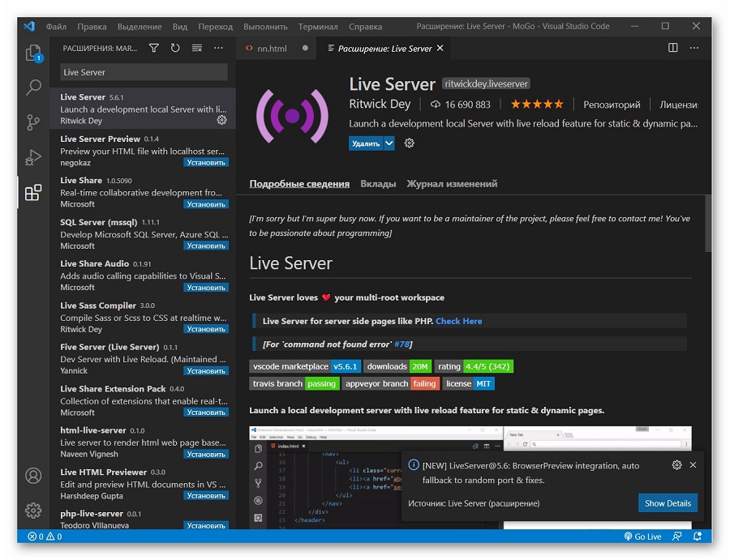
Task: Open the Search view icon
Action: [33, 87]
